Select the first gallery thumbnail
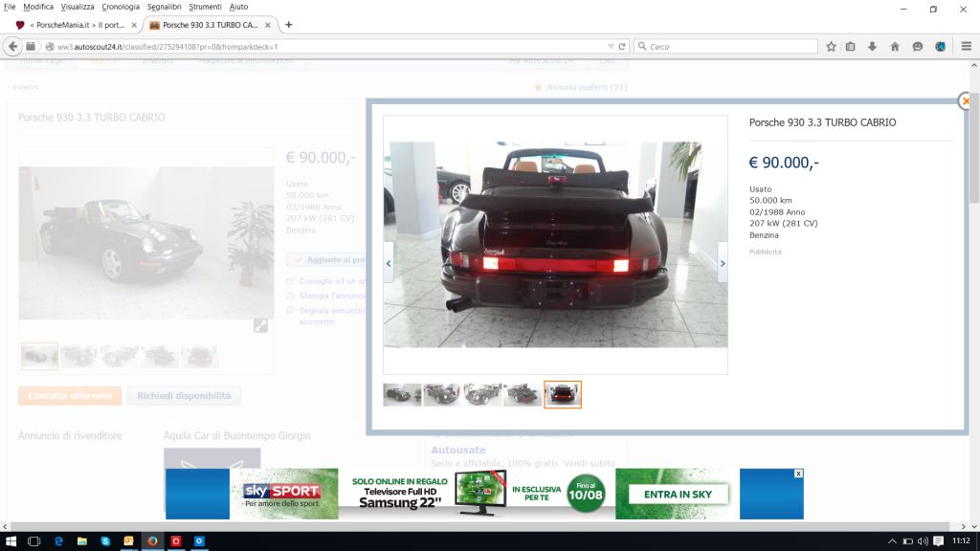Viewport: 980px width, 551px height. (x=402, y=394)
